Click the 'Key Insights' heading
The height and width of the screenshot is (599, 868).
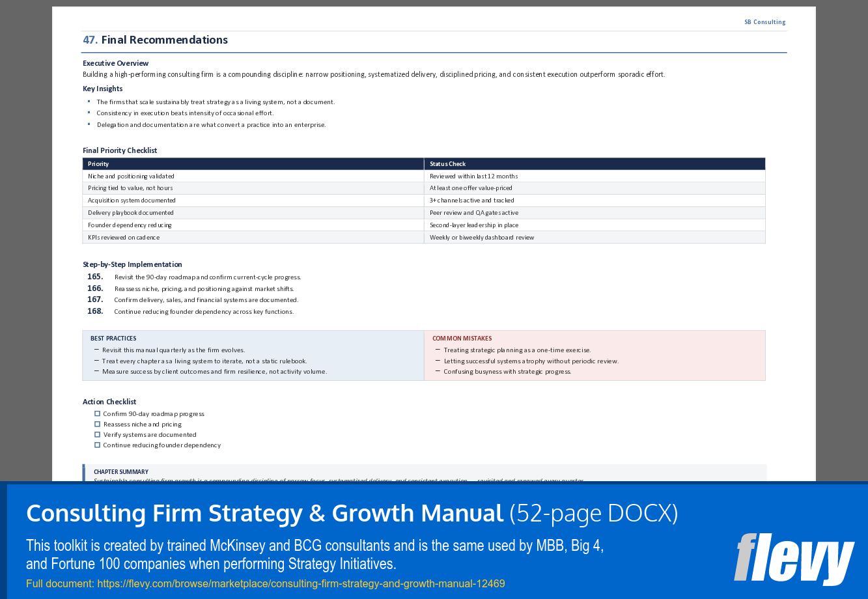102,89
